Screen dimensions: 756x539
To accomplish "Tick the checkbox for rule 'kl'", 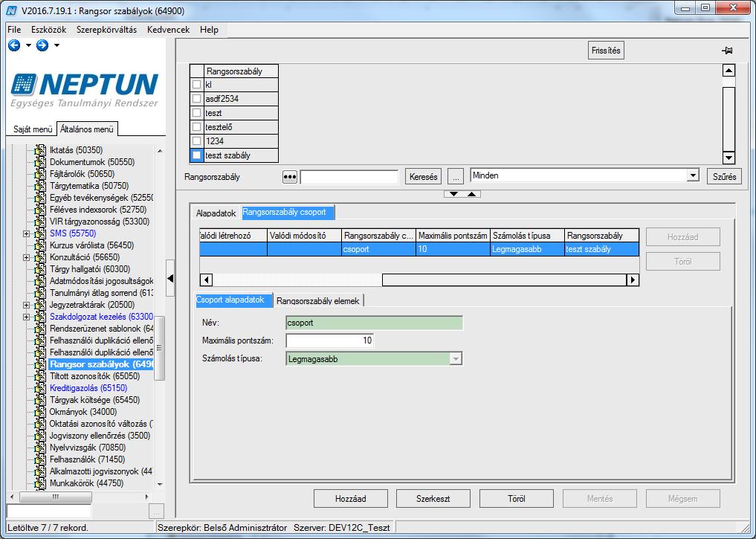I will tap(197, 84).
